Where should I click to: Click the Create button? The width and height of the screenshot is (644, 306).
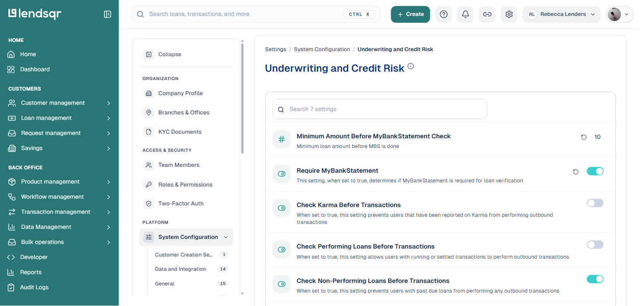tap(410, 14)
